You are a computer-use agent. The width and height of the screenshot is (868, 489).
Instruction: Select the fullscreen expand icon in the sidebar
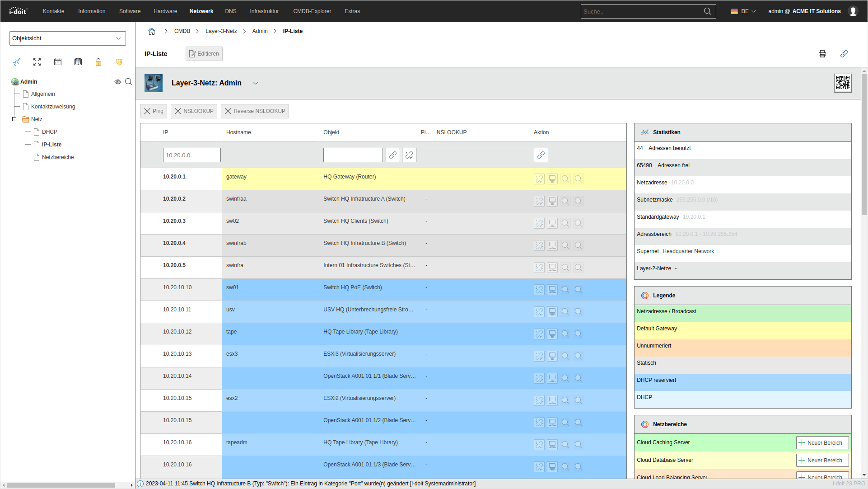click(37, 62)
